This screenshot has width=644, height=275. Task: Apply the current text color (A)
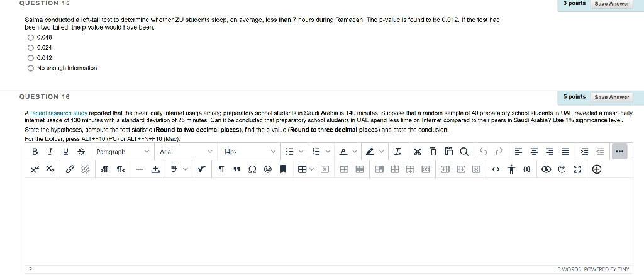point(343,152)
